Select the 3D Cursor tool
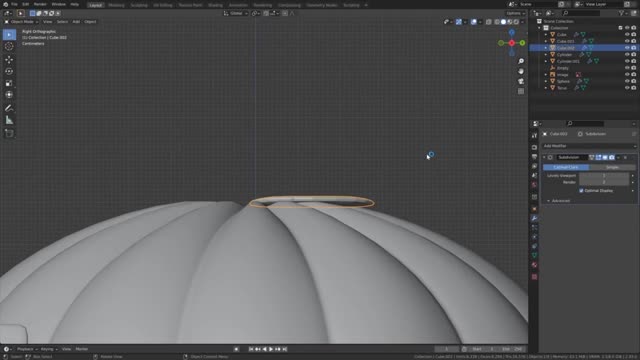Screen dimensions: 640x360 [x=9, y=47]
